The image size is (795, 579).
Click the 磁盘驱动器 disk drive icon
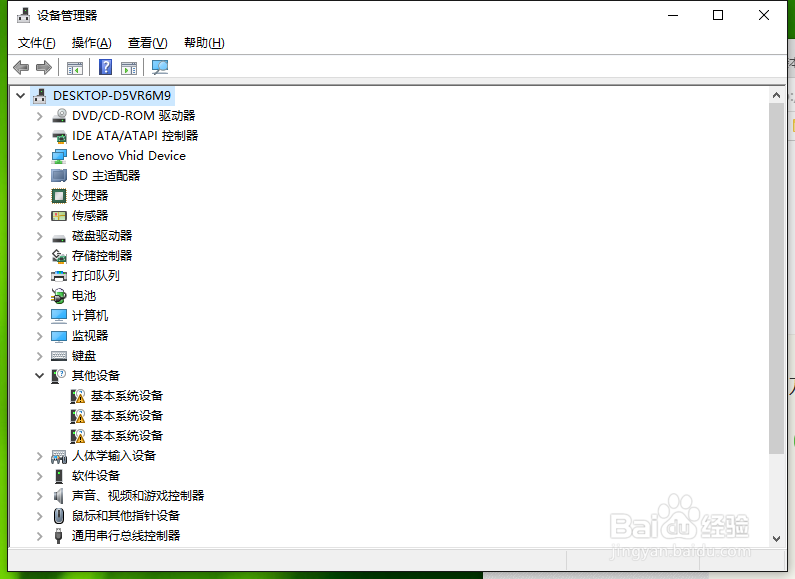pos(59,237)
